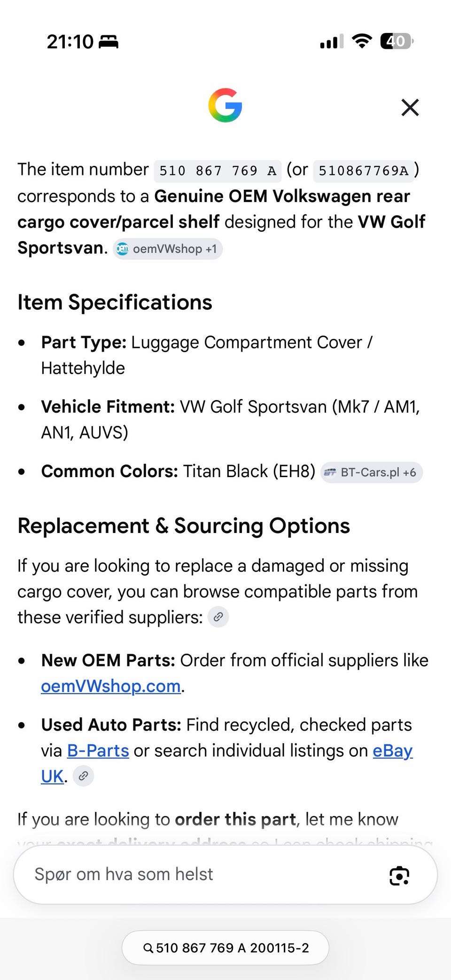
Task: Tap the 21:10 clock in status bar
Action: click(x=70, y=42)
